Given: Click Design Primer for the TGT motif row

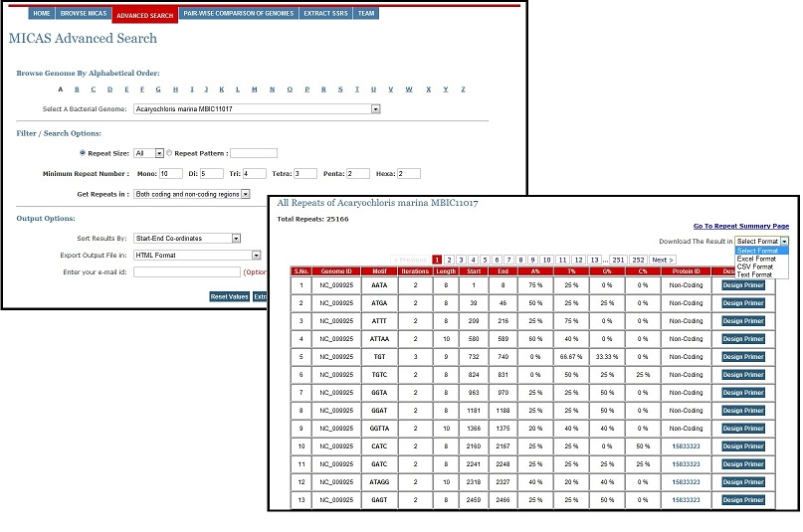Looking at the screenshot, I should [x=743, y=357].
